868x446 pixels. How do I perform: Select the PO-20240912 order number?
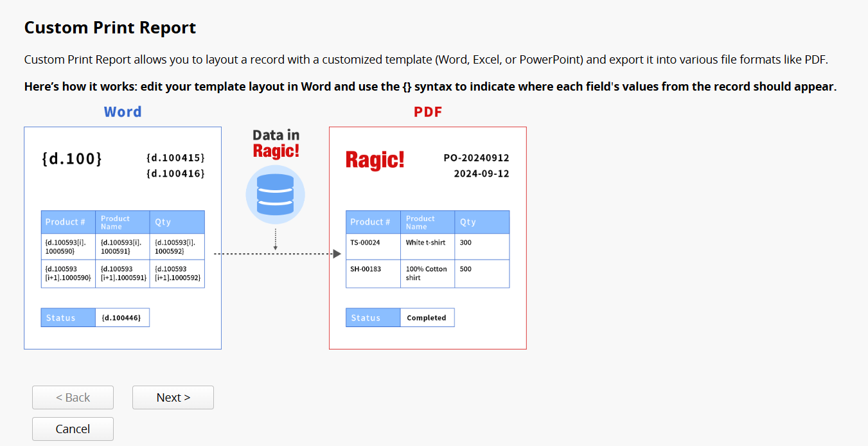coord(476,157)
